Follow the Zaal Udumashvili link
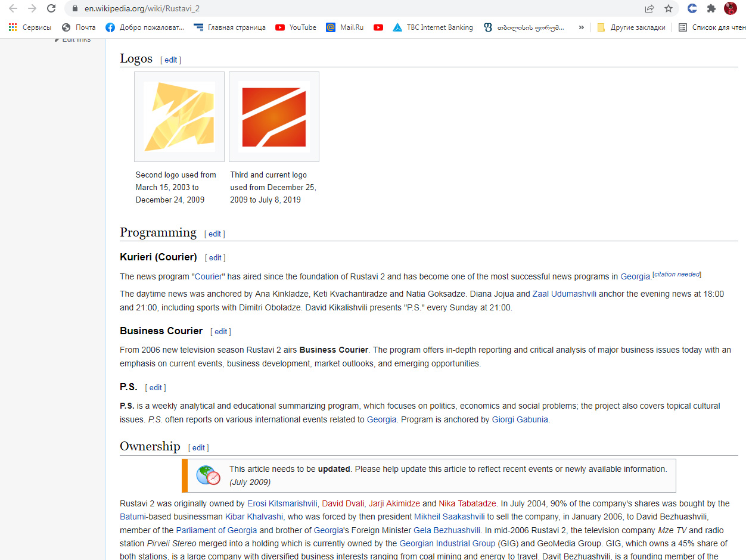Image resolution: width=746 pixels, height=560 pixels. pos(564,294)
